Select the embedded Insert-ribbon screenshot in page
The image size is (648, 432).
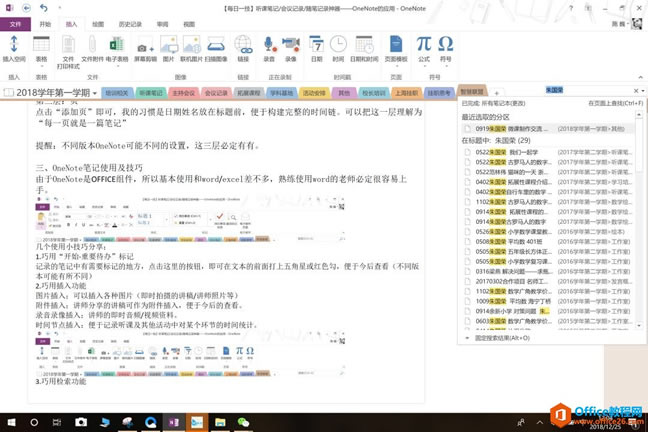coord(191,353)
